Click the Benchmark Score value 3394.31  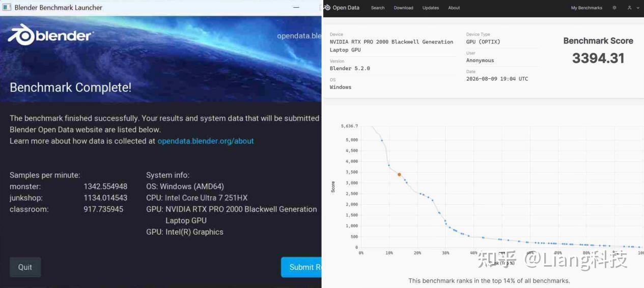598,58
